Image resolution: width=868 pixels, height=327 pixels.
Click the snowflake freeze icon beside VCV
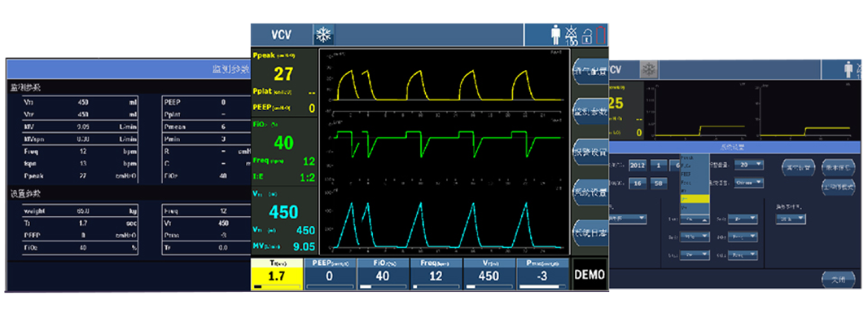coord(324,35)
